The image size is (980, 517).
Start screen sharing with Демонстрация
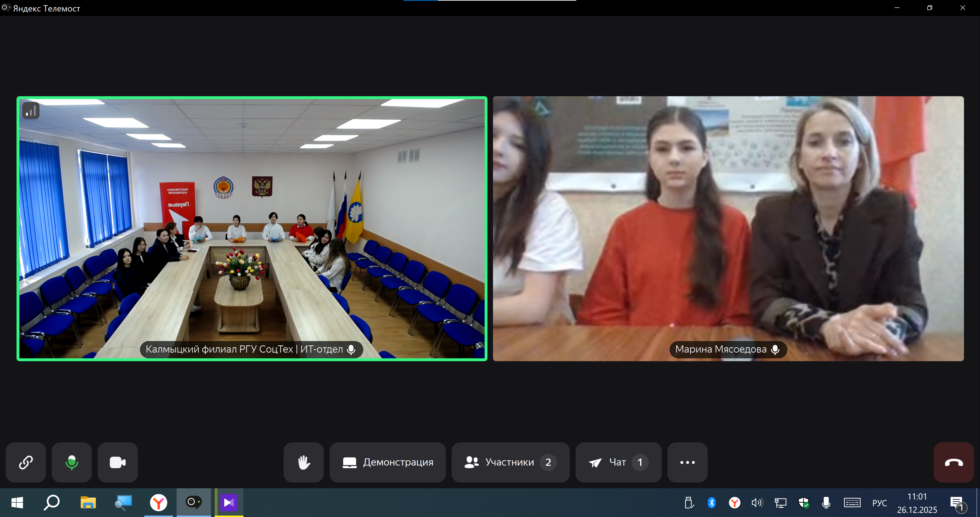click(387, 462)
